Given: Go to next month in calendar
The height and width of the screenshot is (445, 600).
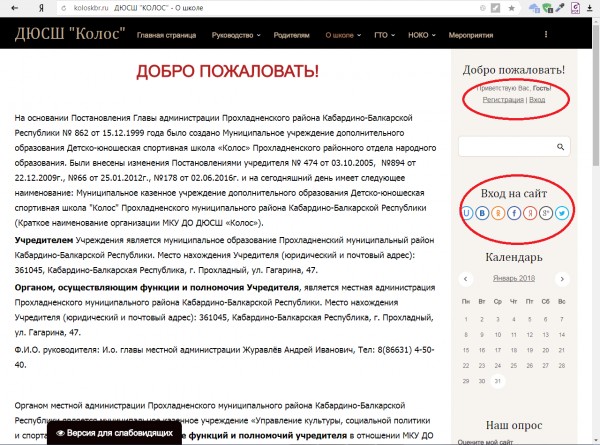Looking at the screenshot, I should point(562,279).
